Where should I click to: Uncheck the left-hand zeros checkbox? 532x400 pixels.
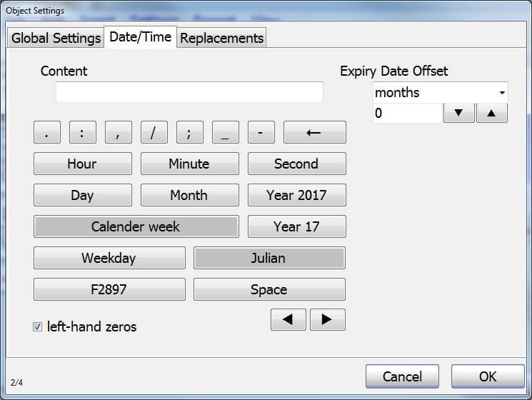(38, 327)
